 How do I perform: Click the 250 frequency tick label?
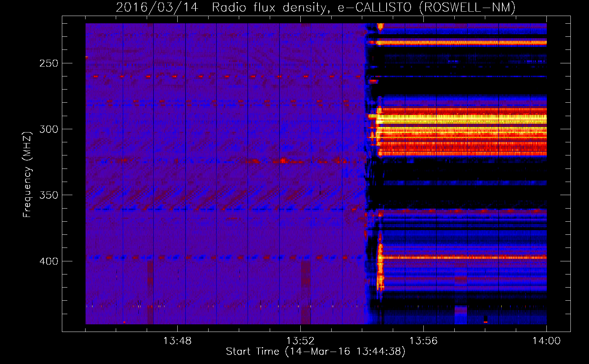pos(49,63)
